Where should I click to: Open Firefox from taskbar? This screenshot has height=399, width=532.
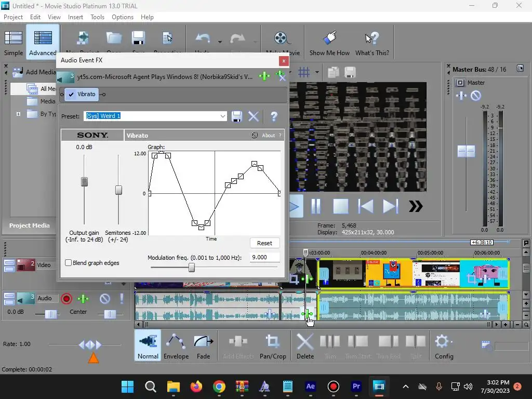pyautogui.click(x=196, y=387)
